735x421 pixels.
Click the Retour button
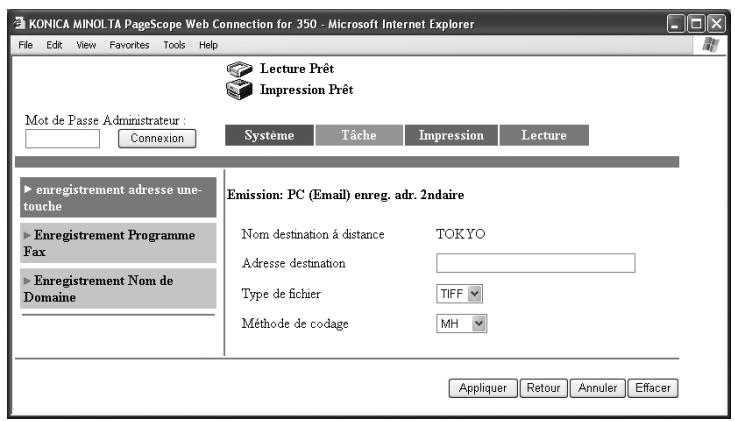543,388
